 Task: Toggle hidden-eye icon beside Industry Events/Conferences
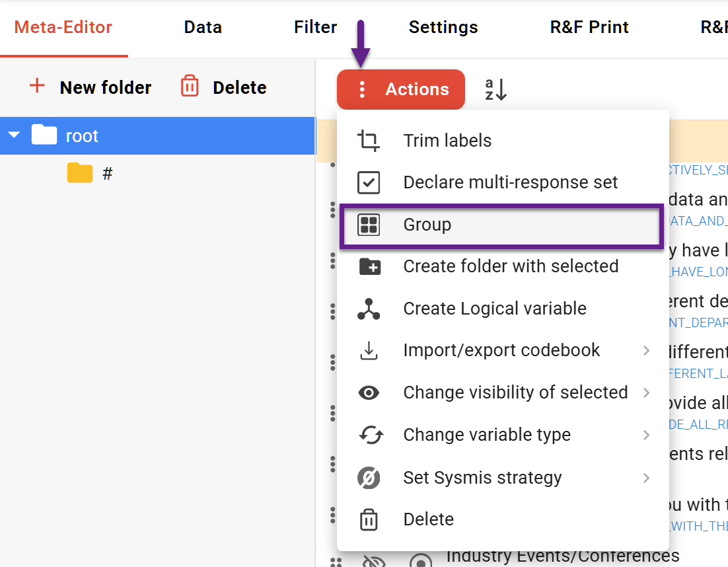pos(374,561)
